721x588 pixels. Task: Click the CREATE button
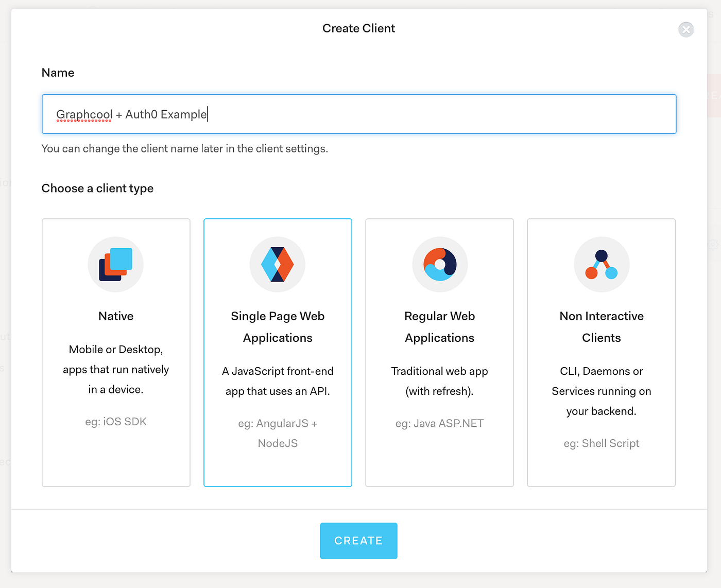click(358, 541)
